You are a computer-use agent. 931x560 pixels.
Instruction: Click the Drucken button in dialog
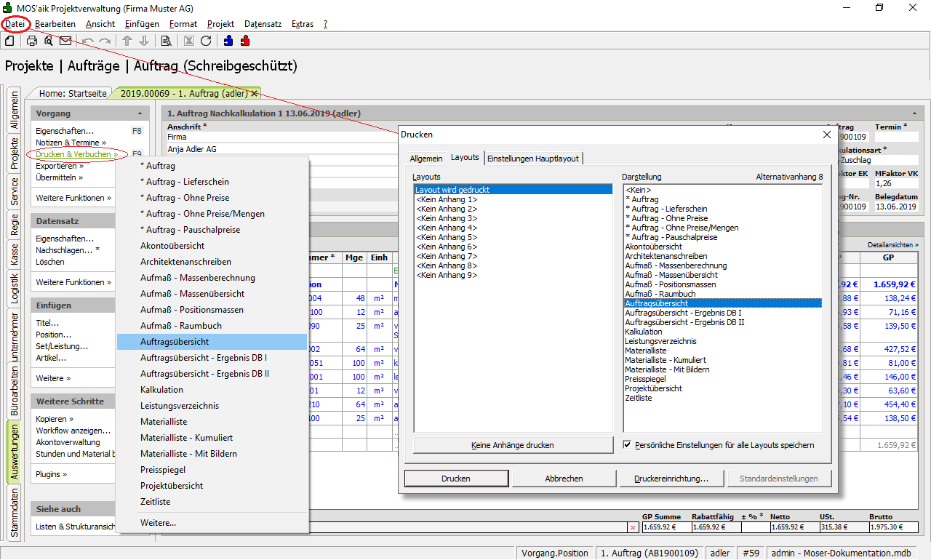click(455, 479)
